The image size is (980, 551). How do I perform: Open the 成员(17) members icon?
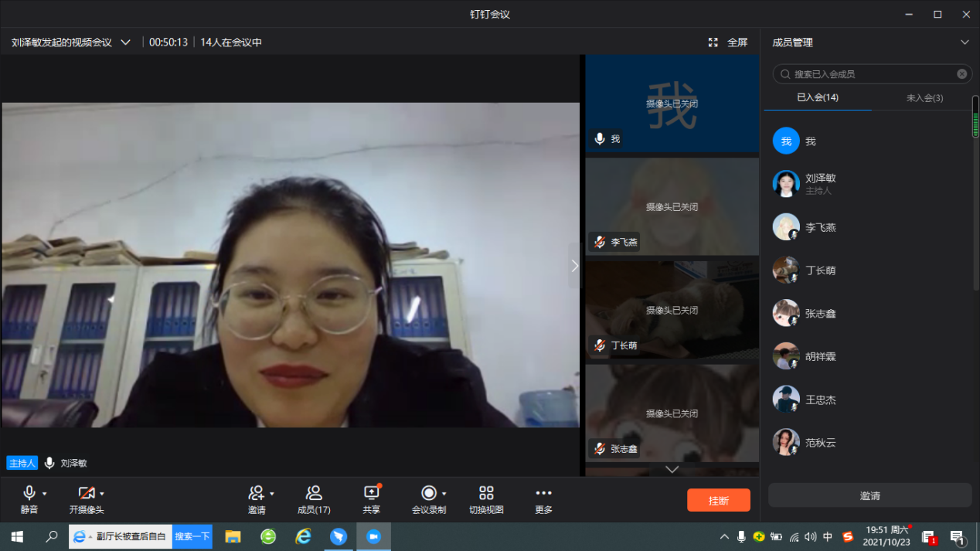point(314,493)
